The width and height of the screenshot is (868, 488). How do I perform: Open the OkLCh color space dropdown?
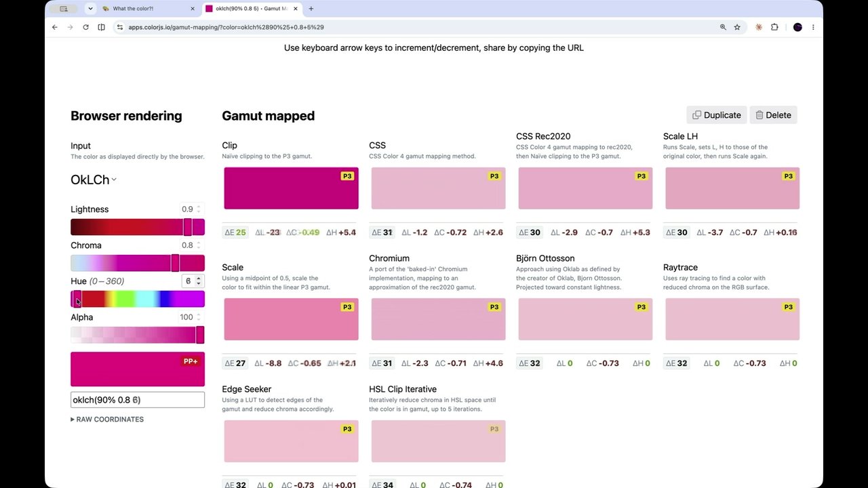click(94, 180)
